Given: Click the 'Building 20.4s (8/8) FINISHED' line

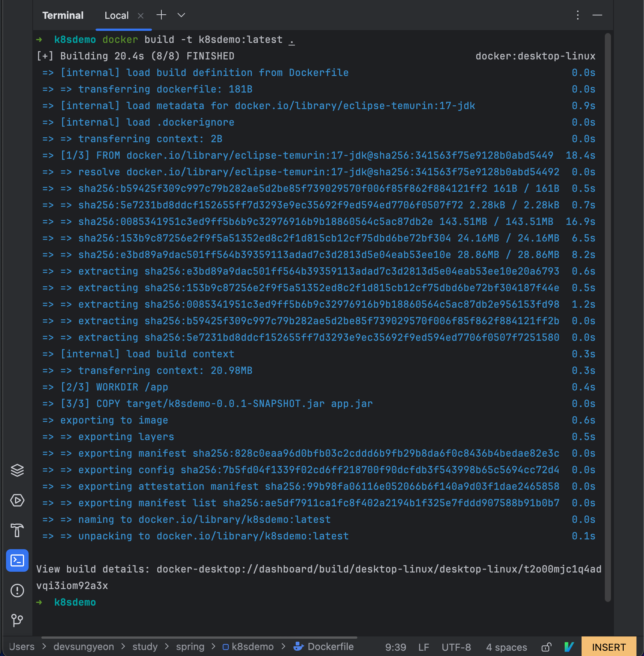Looking at the screenshot, I should click(x=135, y=56).
